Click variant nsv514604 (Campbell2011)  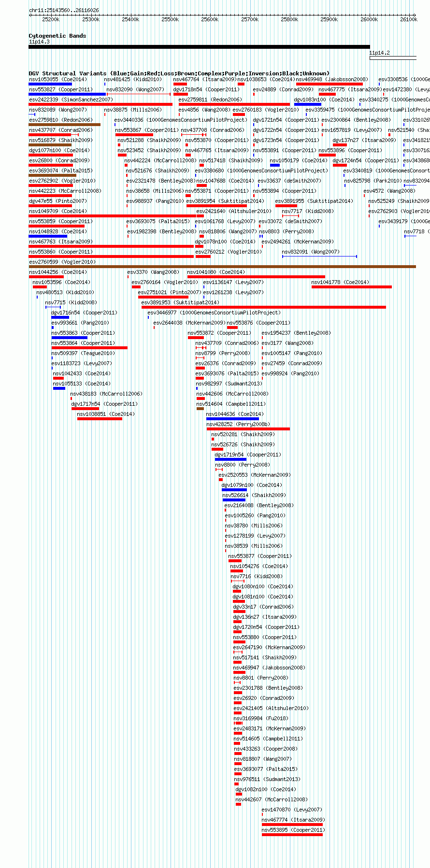[x=231, y=404]
